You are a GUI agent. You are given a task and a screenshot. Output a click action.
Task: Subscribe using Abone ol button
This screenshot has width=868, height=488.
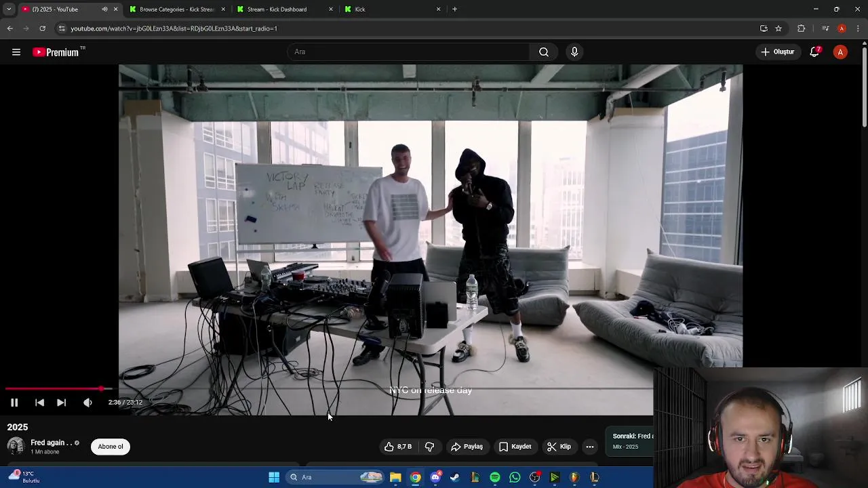tap(111, 447)
